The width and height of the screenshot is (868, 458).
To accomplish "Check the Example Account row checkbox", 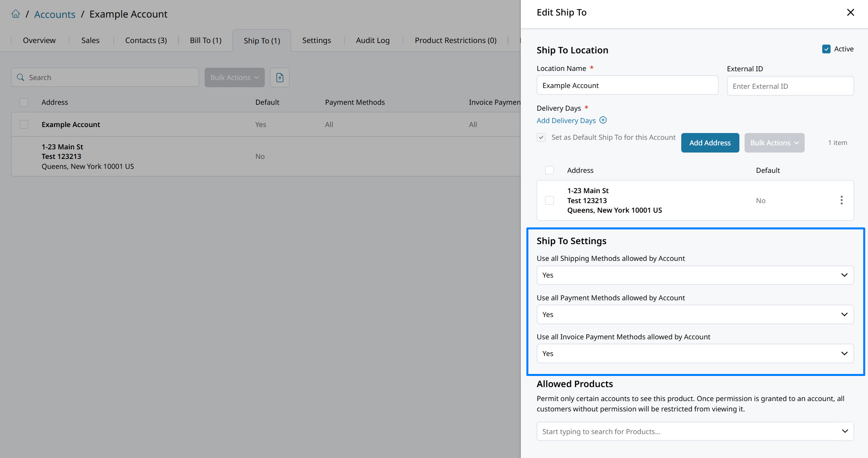I will [24, 124].
